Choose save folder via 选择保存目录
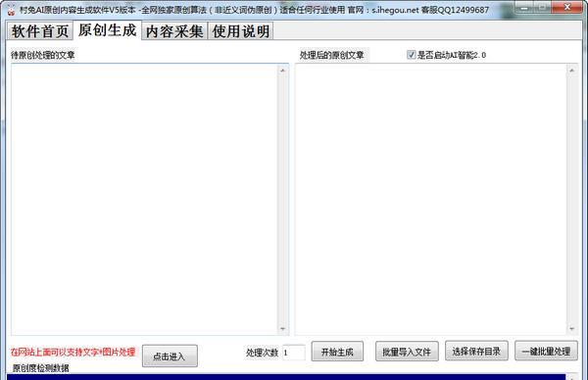Screen dimensions: 588x380 point(476,351)
